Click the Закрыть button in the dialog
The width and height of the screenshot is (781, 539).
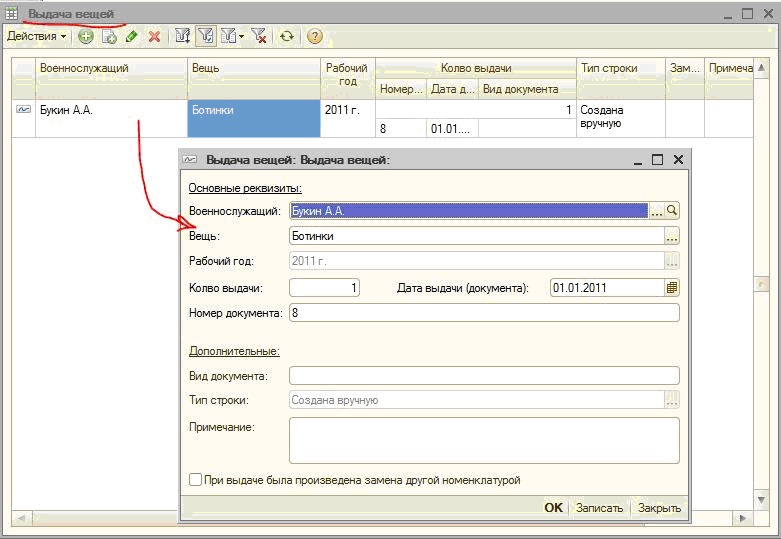[x=659, y=508]
